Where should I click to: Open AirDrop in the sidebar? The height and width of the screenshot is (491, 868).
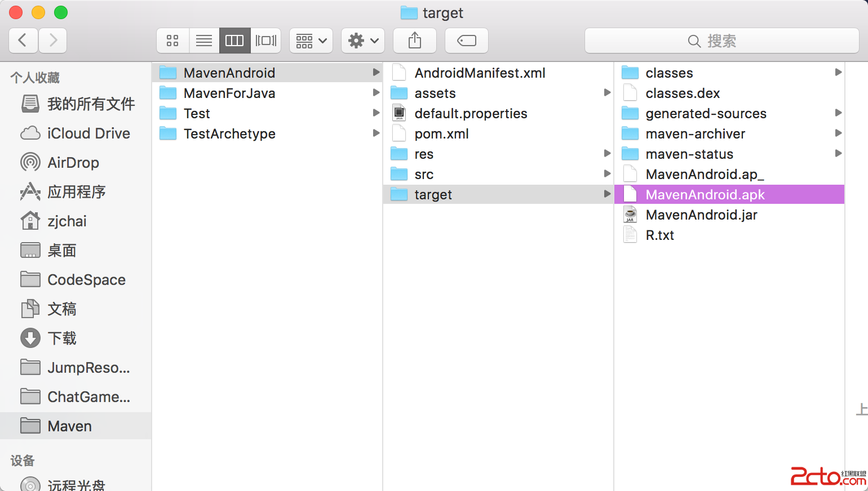pyautogui.click(x=76, y=162)
